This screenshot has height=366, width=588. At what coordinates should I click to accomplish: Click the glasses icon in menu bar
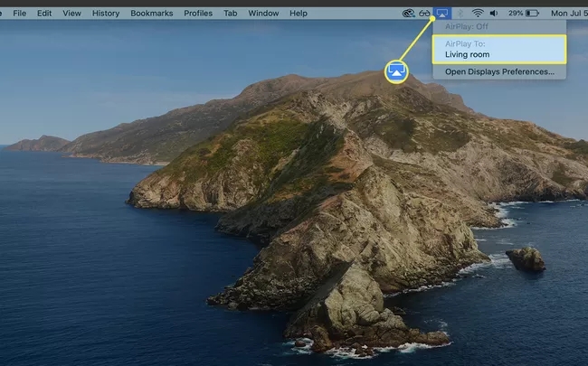click(424, 14)
